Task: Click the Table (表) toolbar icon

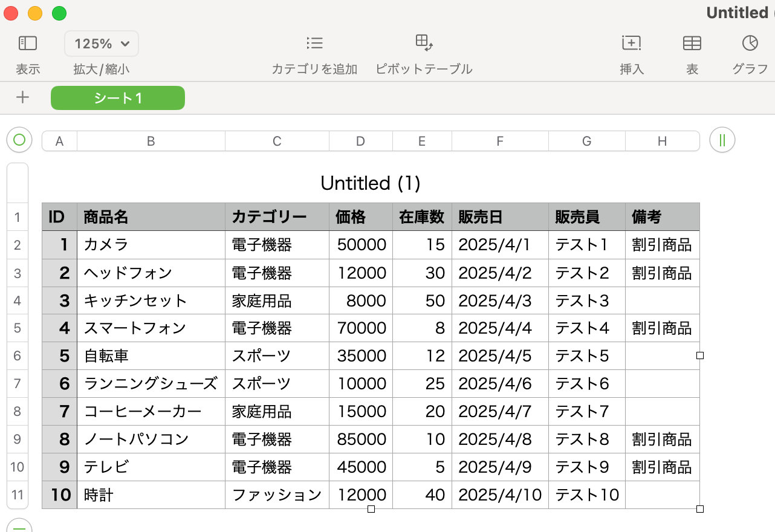Action: click(x=692, y=43)
